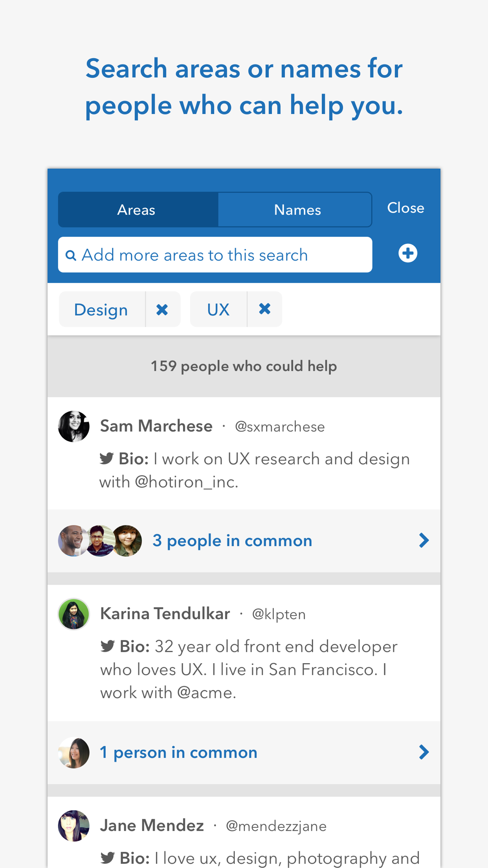Open Karina Tendulkar's profile avatar
Screen dimensions: 488x868
click(x=74, y=614)
